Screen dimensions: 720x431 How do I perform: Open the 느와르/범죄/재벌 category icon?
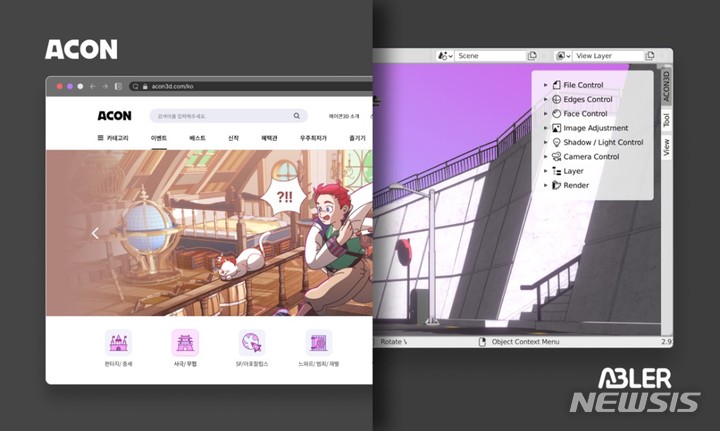coord(319,343)
